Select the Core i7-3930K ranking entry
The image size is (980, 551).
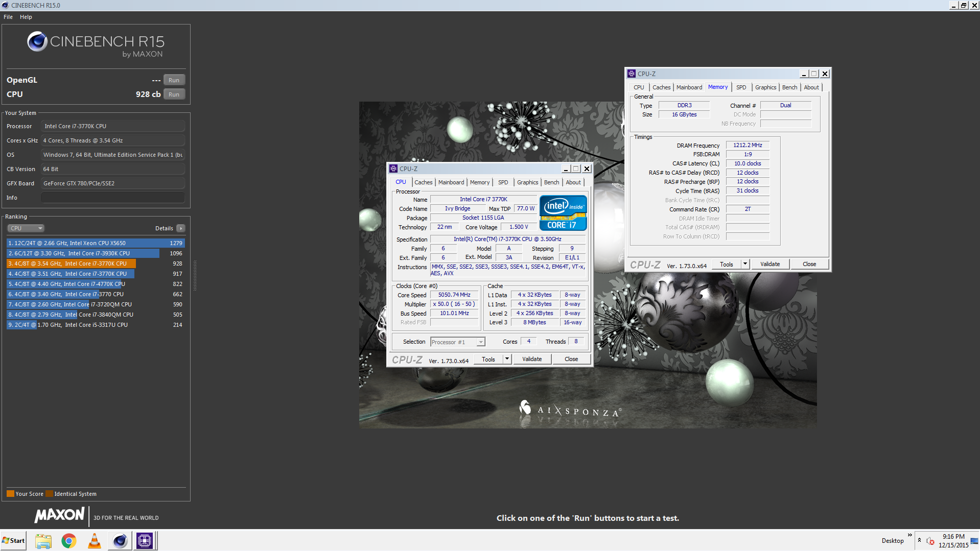95,253
